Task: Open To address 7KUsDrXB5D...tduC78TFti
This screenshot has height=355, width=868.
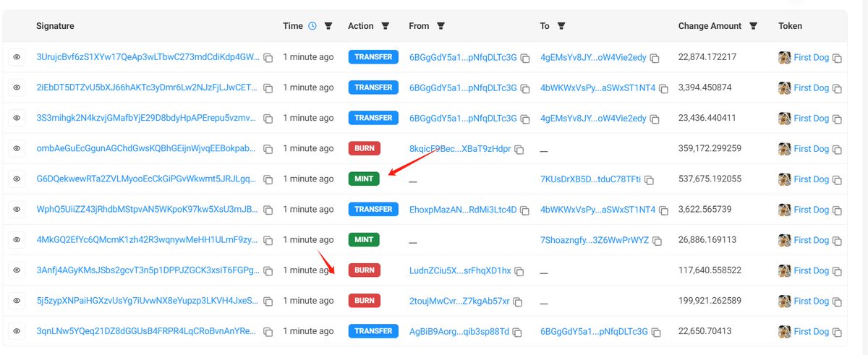Action: pyautogui.click(x=591, y=179)
